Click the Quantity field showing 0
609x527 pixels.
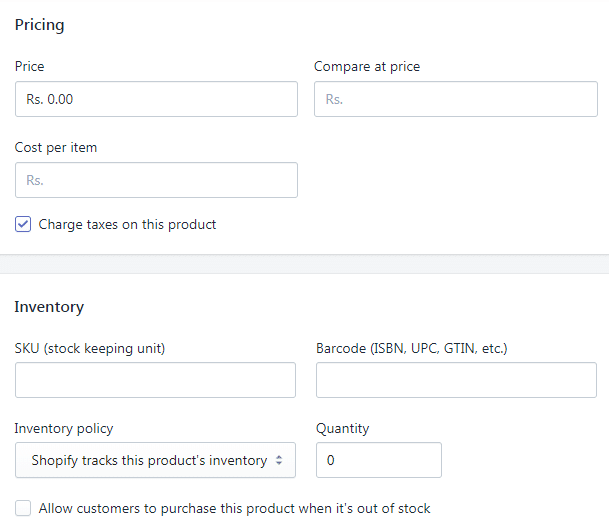coord(379,460)
